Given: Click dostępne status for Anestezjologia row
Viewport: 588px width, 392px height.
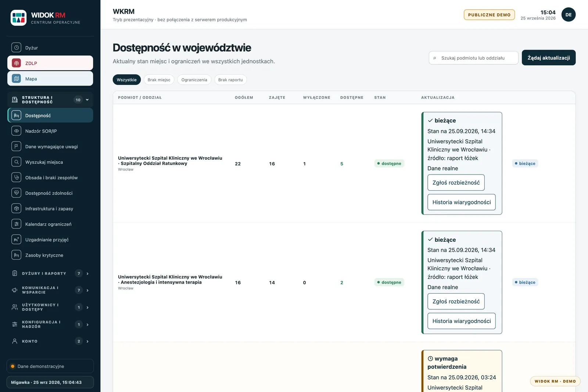Looking at the screenshot, I should click(x=389, y=282).
